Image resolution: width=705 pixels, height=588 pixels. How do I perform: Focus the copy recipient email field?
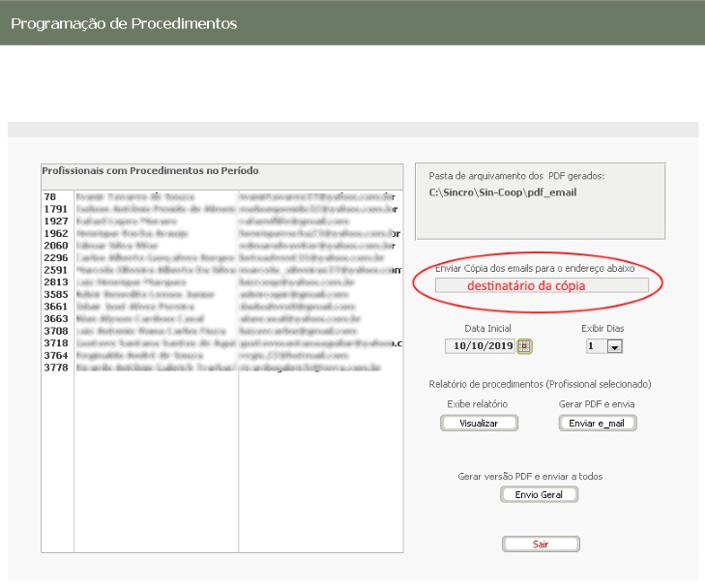[542, 285]
